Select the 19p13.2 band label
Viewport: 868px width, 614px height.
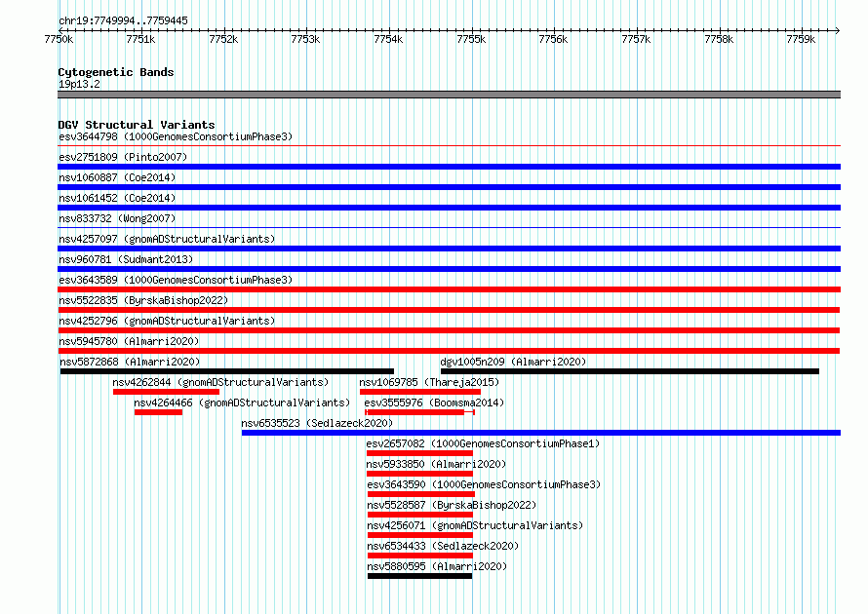pos(79,84)
